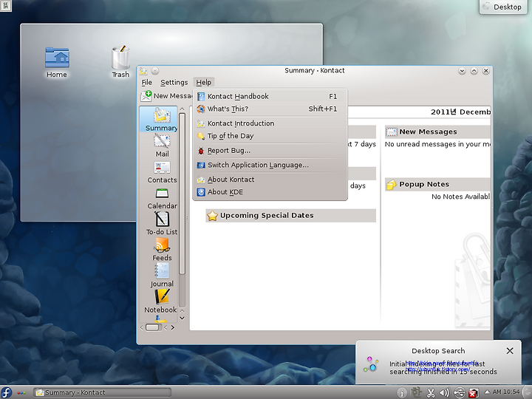This screenshot has height=399, width=532.
Task: Click the 'Upcoming Special Dates' heading
Action: tap(267, 216)
